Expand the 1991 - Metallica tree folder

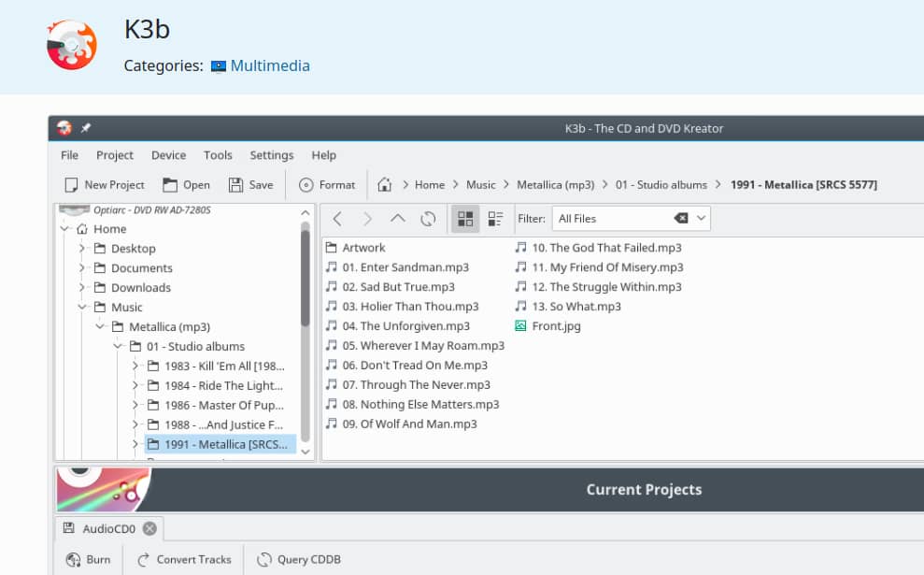tap(135, 444)
